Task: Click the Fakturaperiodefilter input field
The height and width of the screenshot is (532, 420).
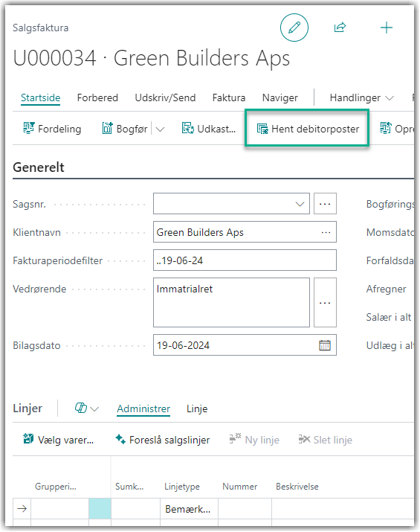Action: (x=245, y=260)
